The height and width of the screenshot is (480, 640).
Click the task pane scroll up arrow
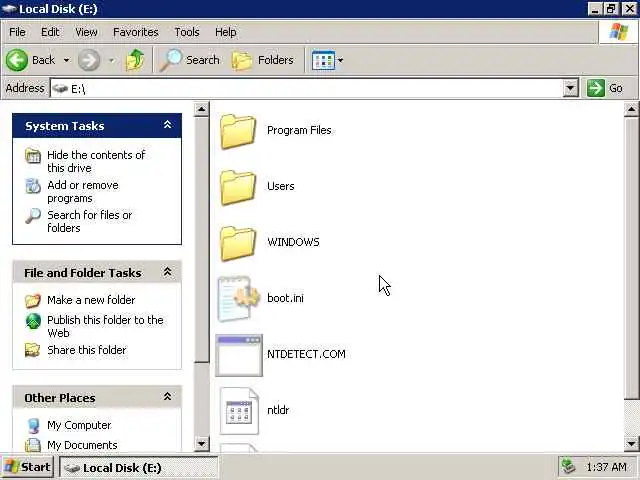[x=201, y=109]
